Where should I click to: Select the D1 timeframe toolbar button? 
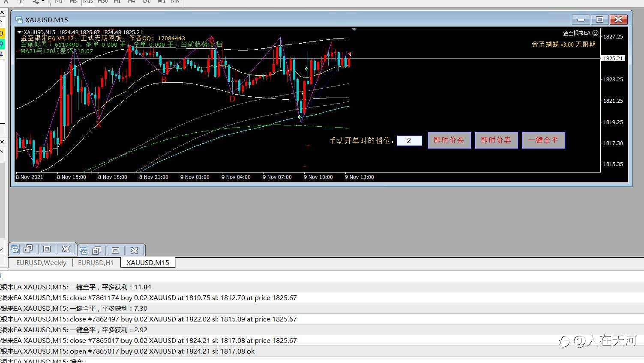click(x=147, y=2)
